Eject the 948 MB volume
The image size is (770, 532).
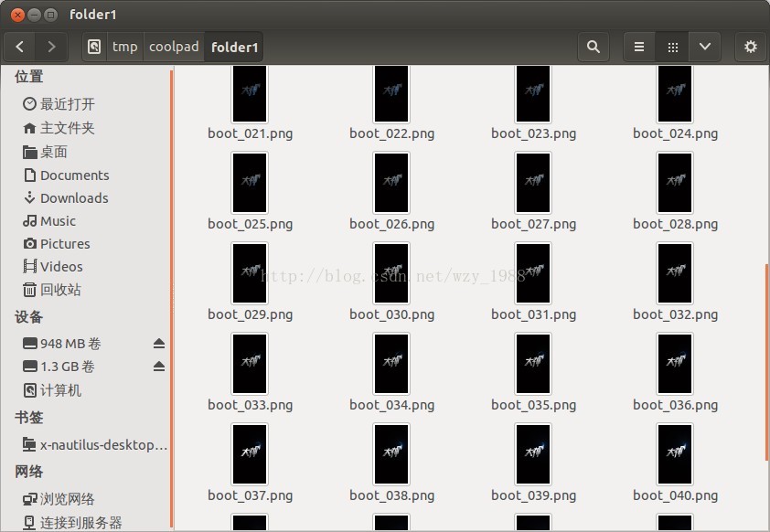158,343
